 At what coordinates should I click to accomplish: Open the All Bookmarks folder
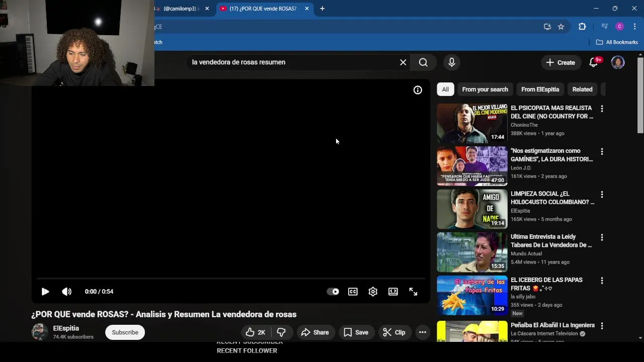click(x=617, y=42)
